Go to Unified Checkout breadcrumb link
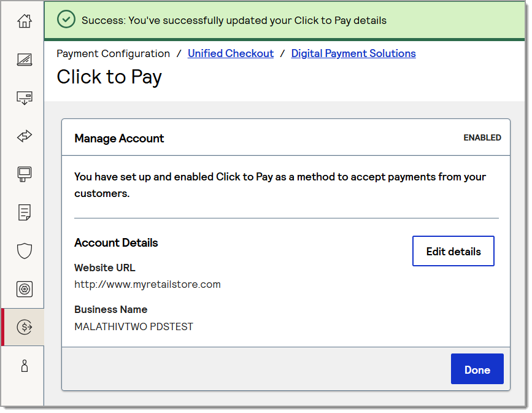This screenshot has height=413, width=532. [231, 53]
